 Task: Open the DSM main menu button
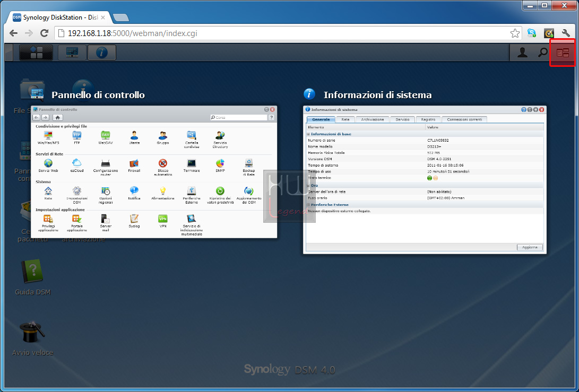point(36,53)
